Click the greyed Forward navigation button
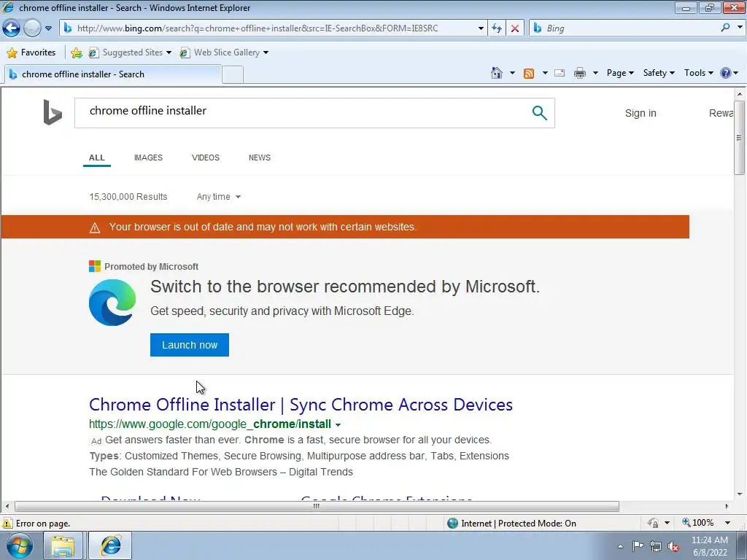Image resolution: width=747 pixels, height=560 pixels. tap(32, 28)
